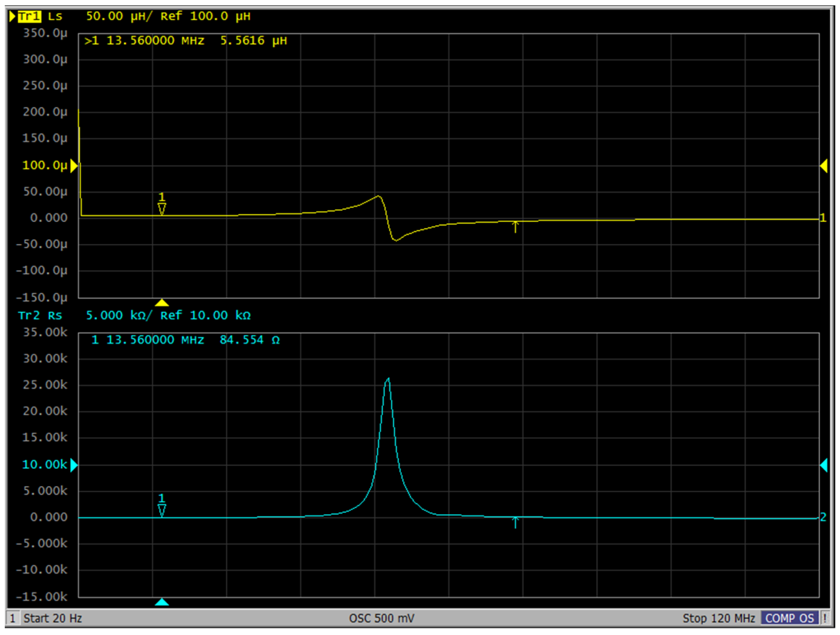
Task: Click the yellow trace number 1 at right edge
Action: (823, 218)
